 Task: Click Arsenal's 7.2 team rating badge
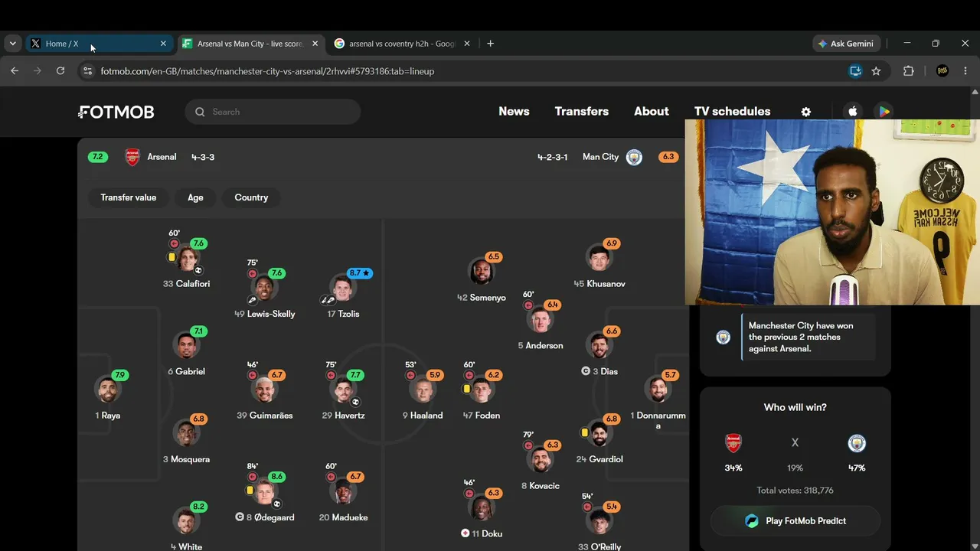(97, 157)
